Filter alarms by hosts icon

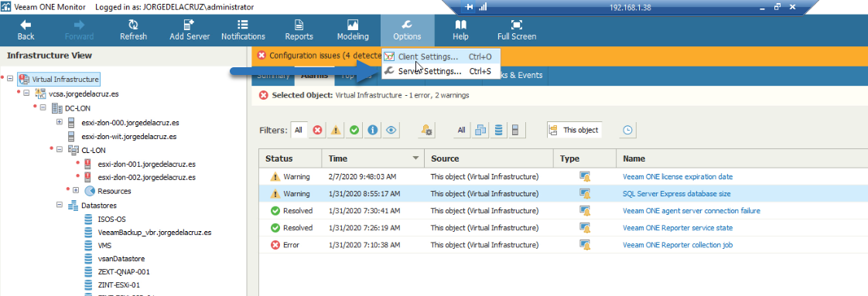[515, 130]
